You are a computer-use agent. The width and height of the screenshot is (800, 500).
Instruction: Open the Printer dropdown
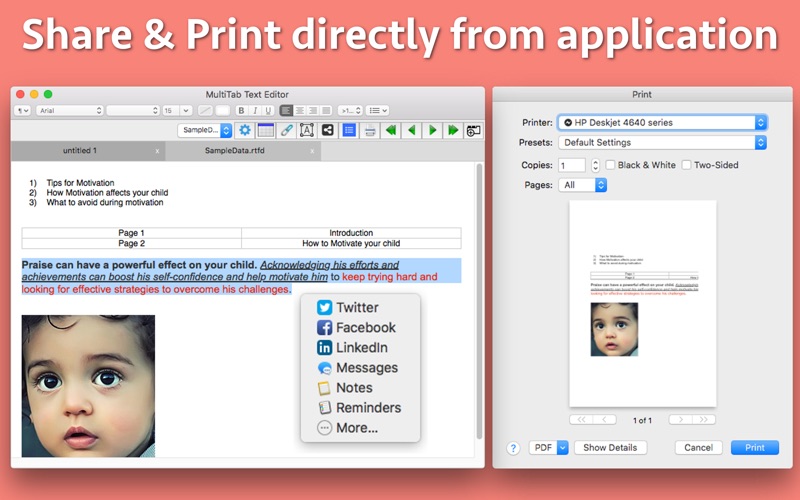[x=662, y=122]
